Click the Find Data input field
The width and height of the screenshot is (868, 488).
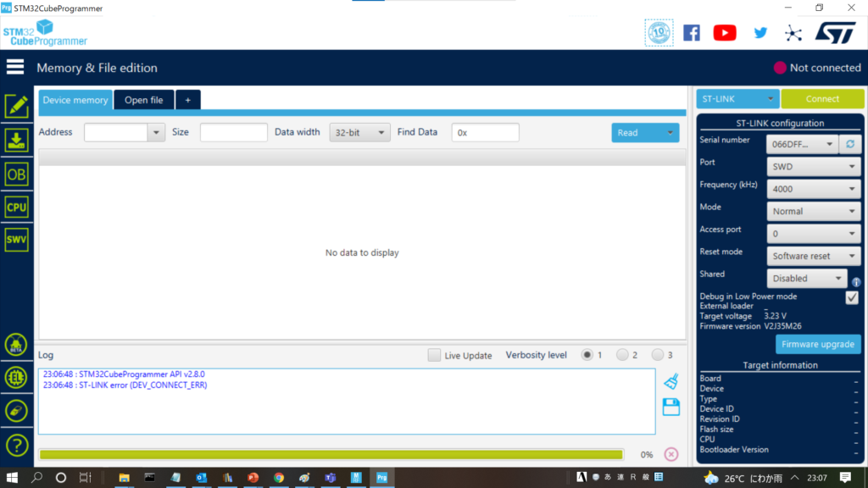tap(485, 132)
